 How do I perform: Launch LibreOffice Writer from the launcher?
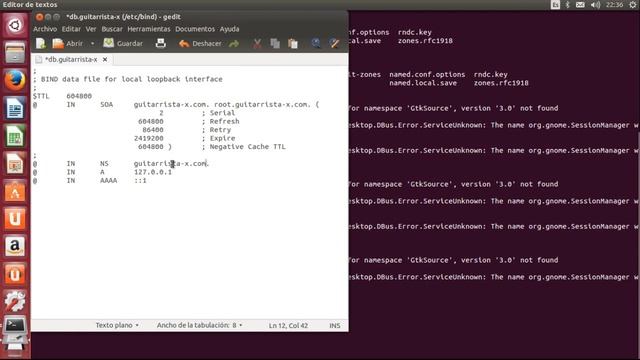[15, 108]
